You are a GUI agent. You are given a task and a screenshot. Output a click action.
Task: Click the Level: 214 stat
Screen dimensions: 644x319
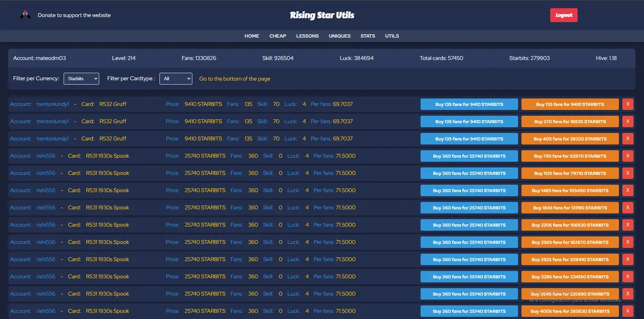click(x=124, y=58)
